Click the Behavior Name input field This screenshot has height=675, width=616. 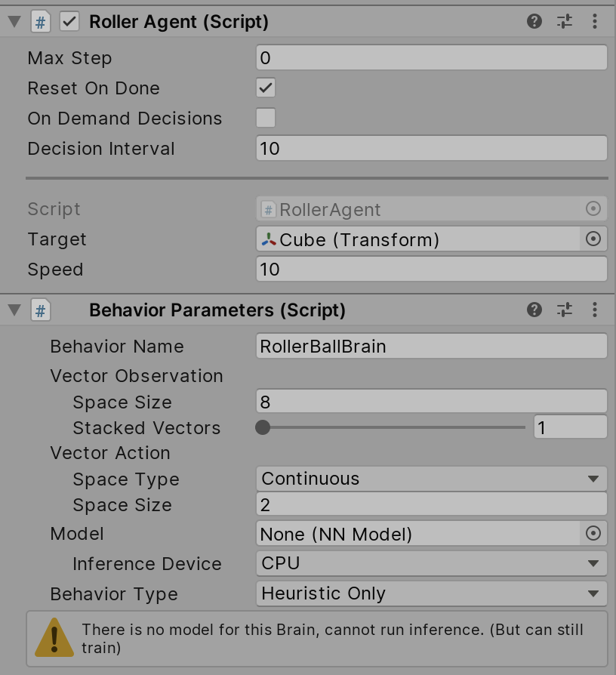pyautogui.click(x=431, y=346)
